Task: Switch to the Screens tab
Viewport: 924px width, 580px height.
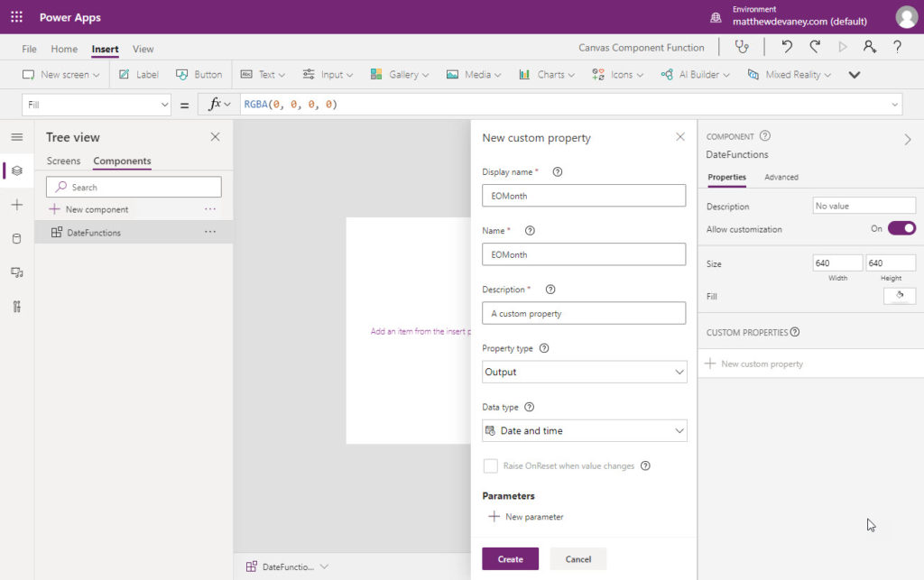Action: pos(63,161)
